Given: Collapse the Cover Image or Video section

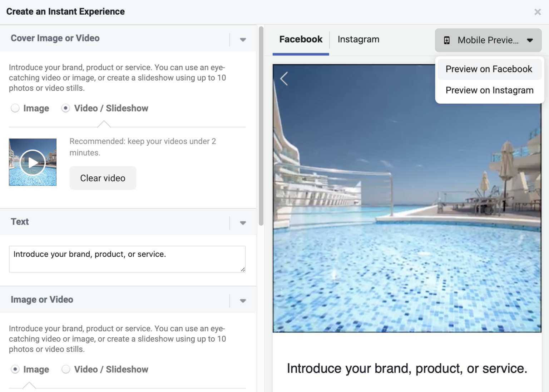Looking at the screenshot, I should click(242, 39).
